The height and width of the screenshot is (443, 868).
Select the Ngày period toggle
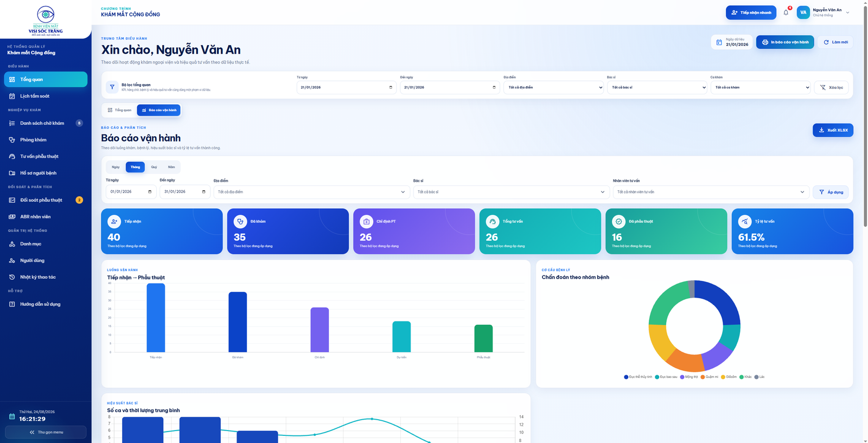pos(116,167)
